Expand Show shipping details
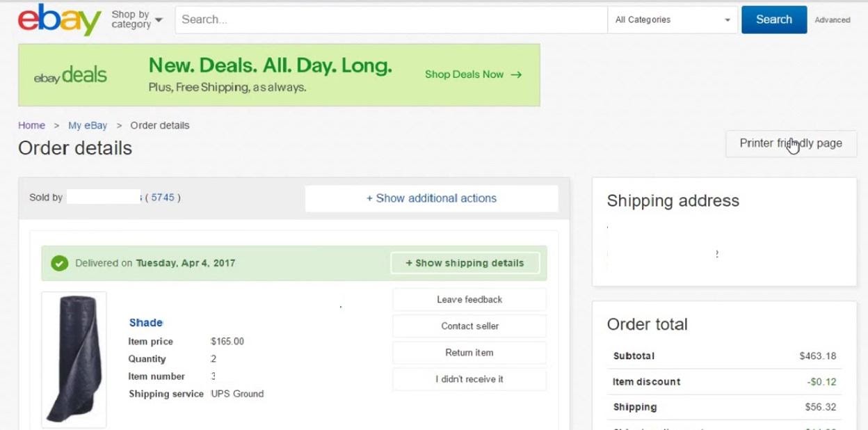 (x=465, y=263)
